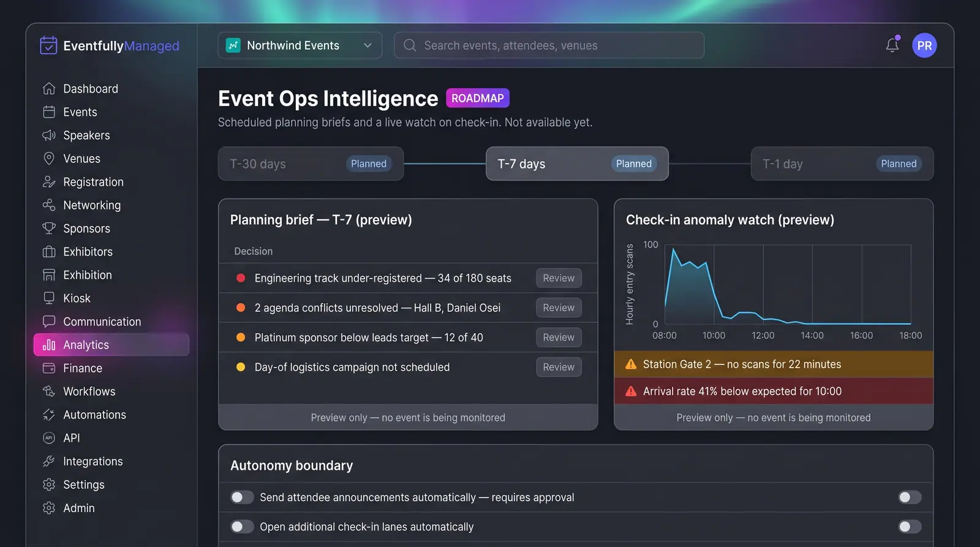Select the Arrival rate 41% below alert
The image size is (980, 547).
[x=774, y=391]
